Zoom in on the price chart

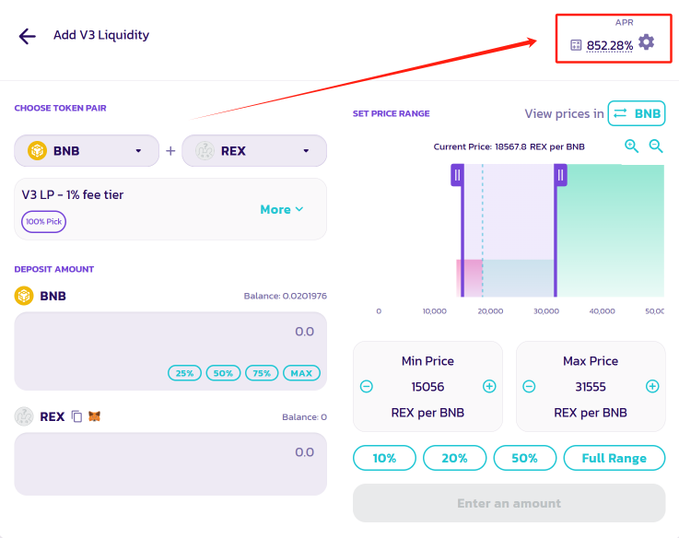click(632, 146)
